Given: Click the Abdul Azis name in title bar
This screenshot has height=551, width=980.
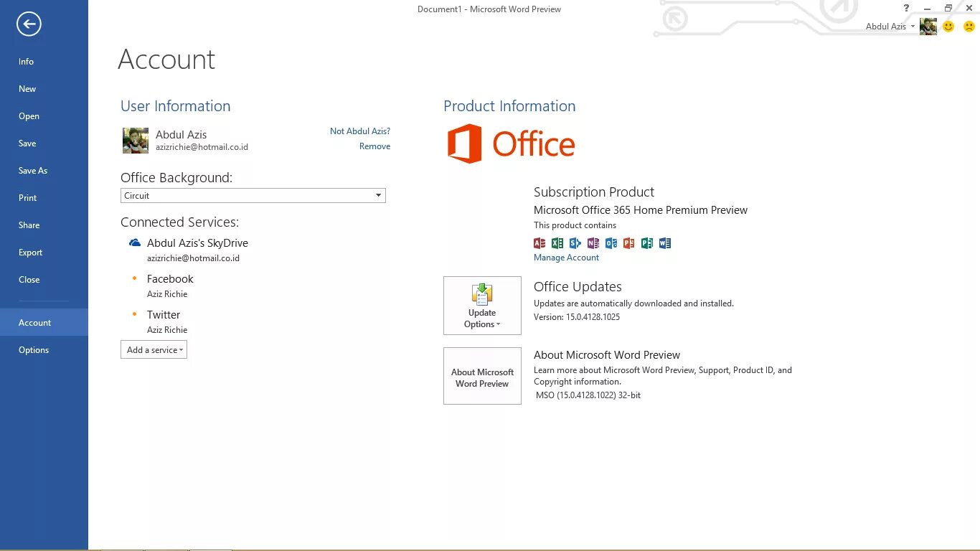Looking at the screenshot, I should 886,27.
